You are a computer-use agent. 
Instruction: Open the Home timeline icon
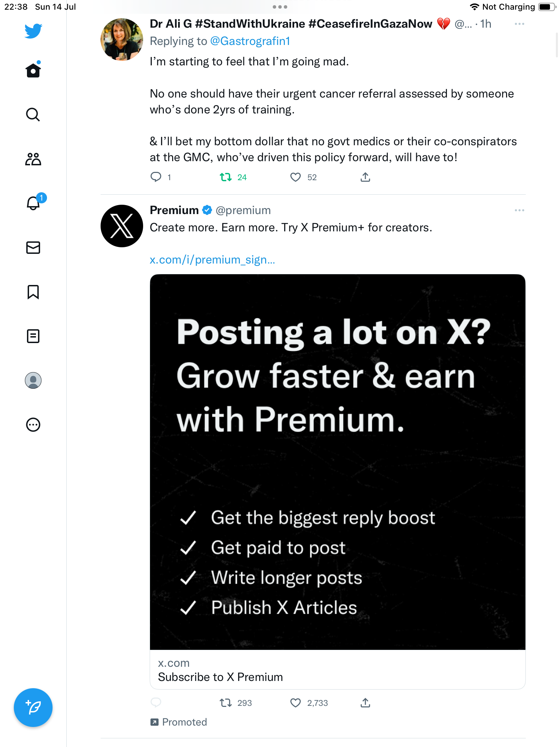[x=33, y=71]
